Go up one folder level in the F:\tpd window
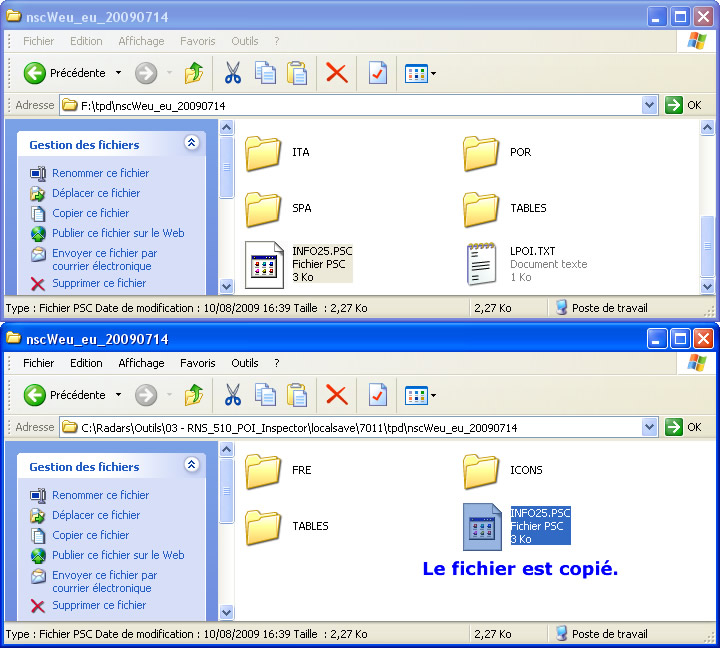 click(194, 73)
